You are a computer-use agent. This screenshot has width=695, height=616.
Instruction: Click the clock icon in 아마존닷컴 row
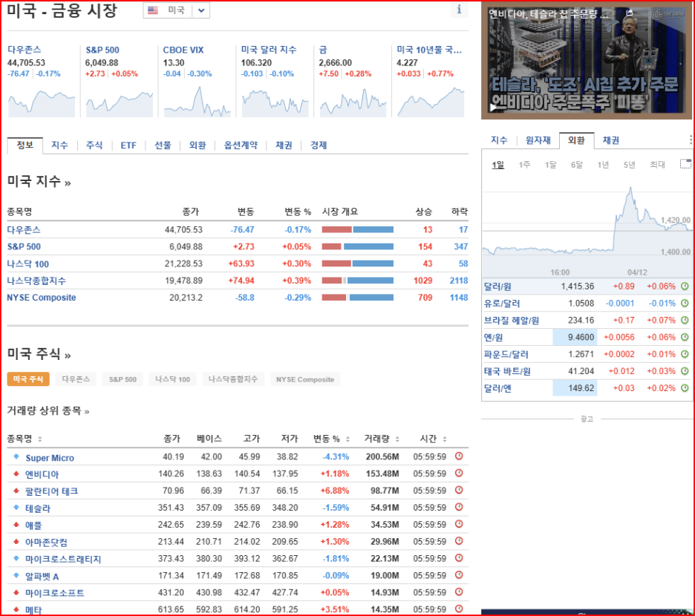(459, 540)
